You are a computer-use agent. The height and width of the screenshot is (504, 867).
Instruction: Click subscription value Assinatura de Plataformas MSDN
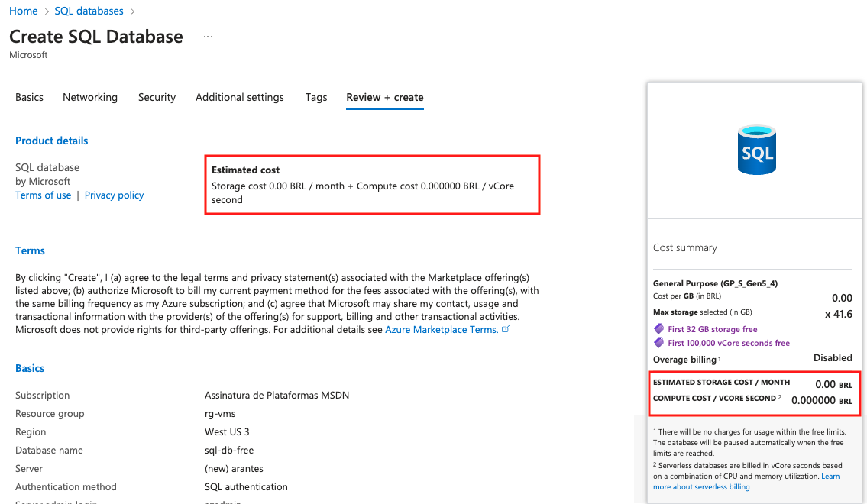(277, 395)
